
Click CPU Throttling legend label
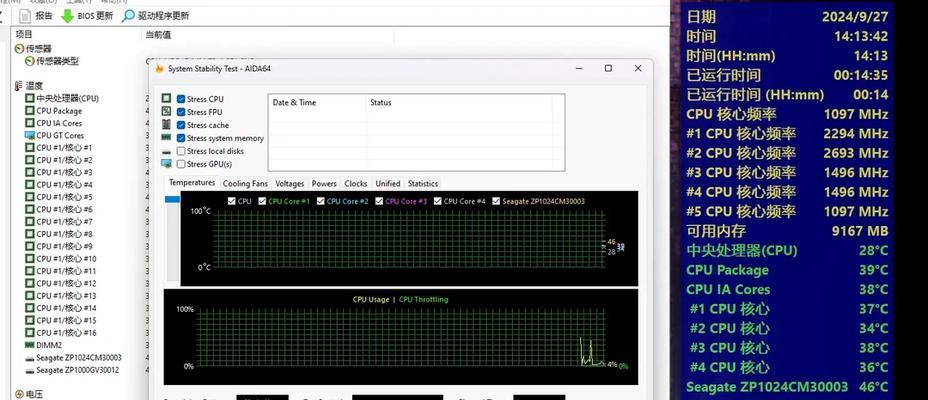(x=424, y=299)
